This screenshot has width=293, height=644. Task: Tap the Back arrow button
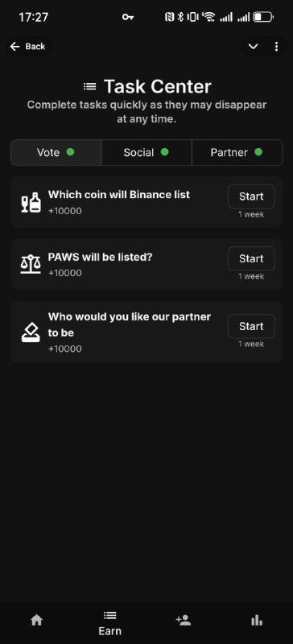(27, 47)
